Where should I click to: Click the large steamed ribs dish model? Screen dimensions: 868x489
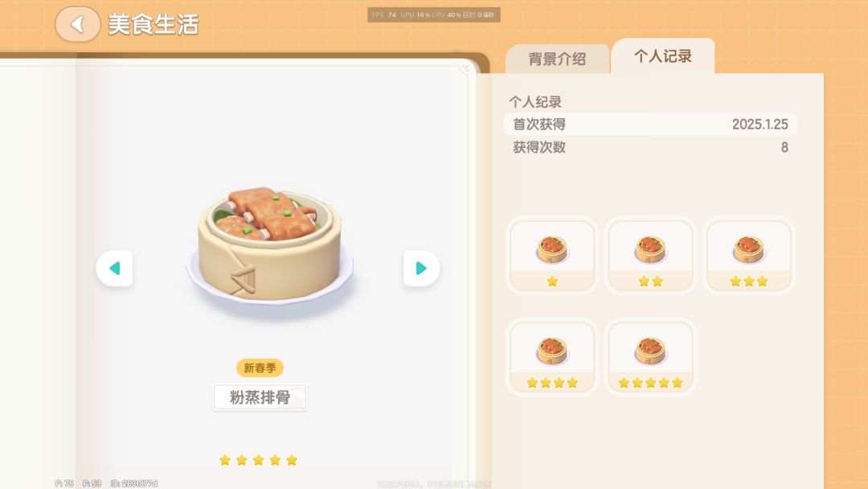pyautogui.click(x=269, y=248)
